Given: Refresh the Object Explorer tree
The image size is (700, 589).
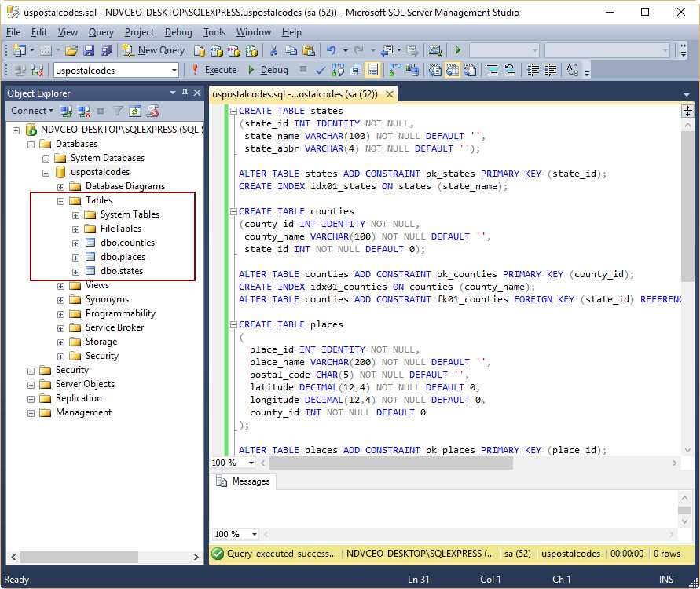Looking at the screenshot, I should click(x=134, y=111).
